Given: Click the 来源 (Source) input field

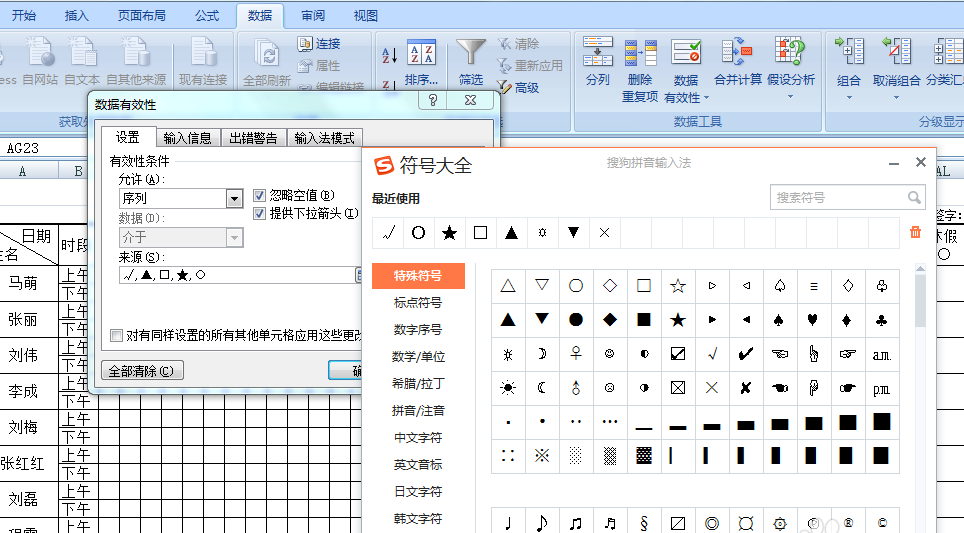Looking at the screenshot, I should coord(237,275).
